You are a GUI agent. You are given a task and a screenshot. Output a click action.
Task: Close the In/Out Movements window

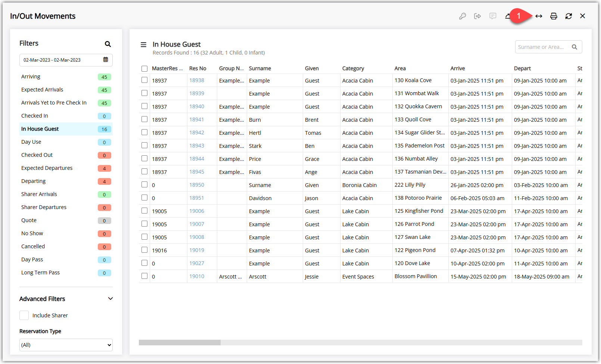pyautogui.click(x=583, y=16)
